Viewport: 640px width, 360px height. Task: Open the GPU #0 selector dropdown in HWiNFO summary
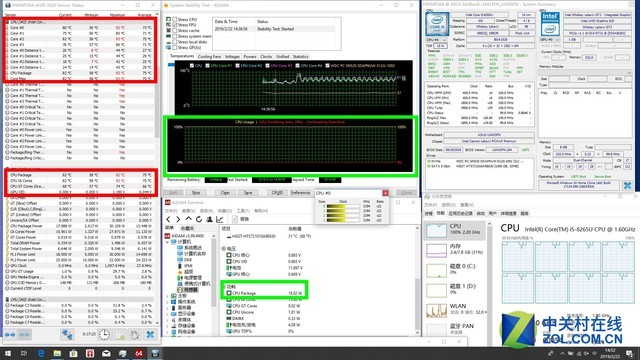[x=550, y=40]
